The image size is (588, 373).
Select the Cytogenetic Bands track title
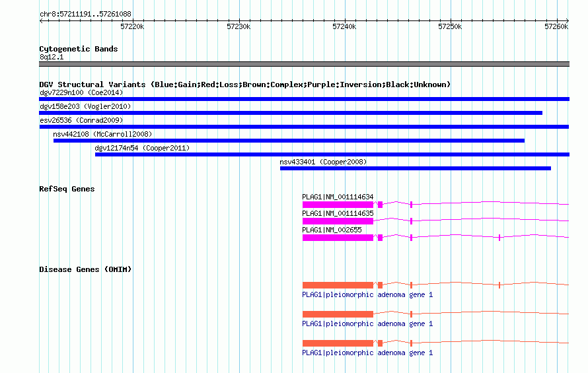(79, 49)
